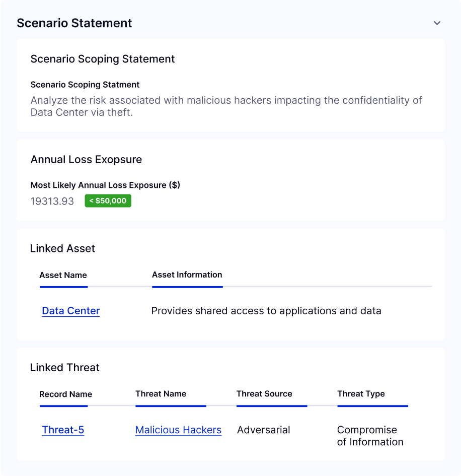Click the Linked Asset heading
Screen dimensions: 461x476
tap(62, 248)
